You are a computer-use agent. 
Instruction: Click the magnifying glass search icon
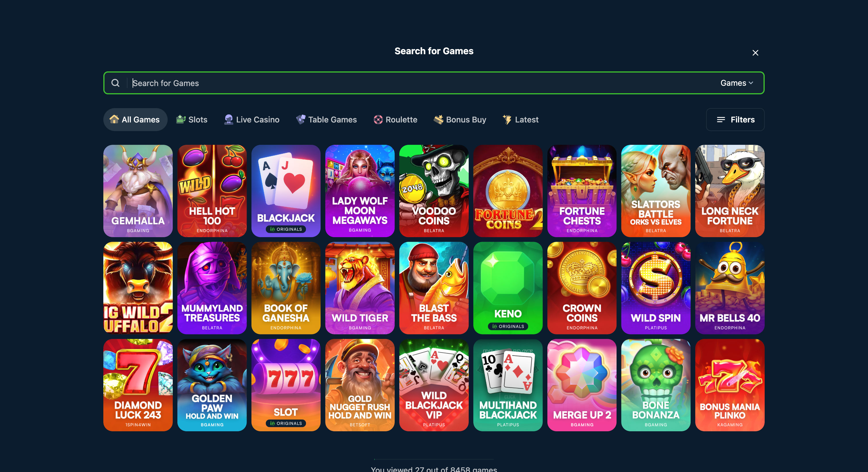tap(115, 83)
